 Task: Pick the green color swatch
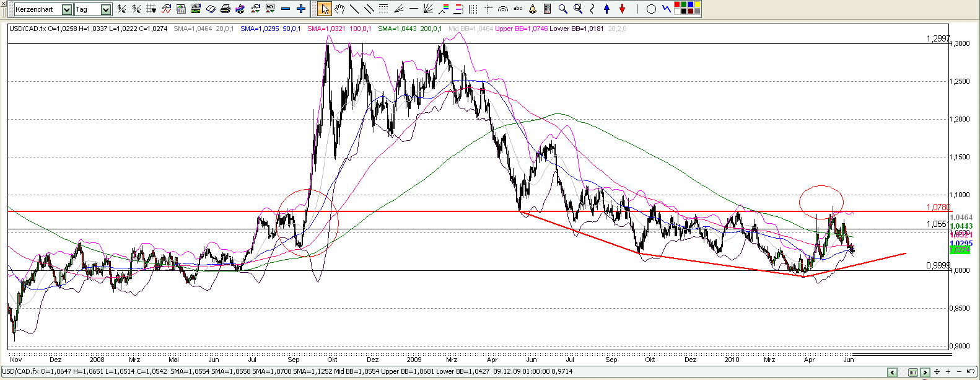pos(683,4)
